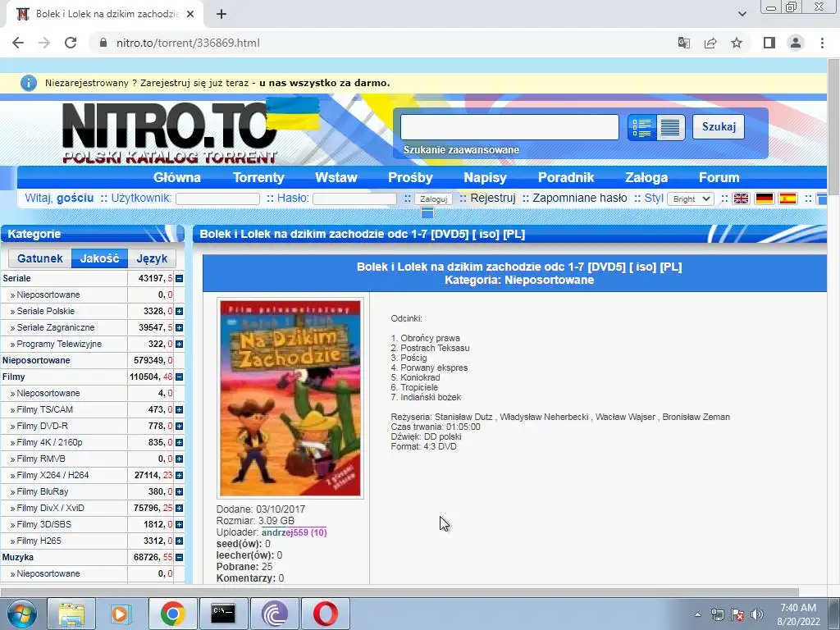Screen dimensions: 840x630
Task: Switch to the Język tab
Action: 152,258
